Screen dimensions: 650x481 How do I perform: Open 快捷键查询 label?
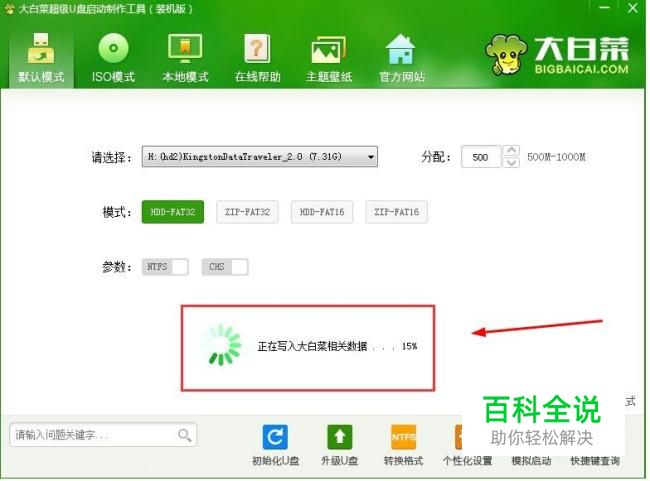595,461
